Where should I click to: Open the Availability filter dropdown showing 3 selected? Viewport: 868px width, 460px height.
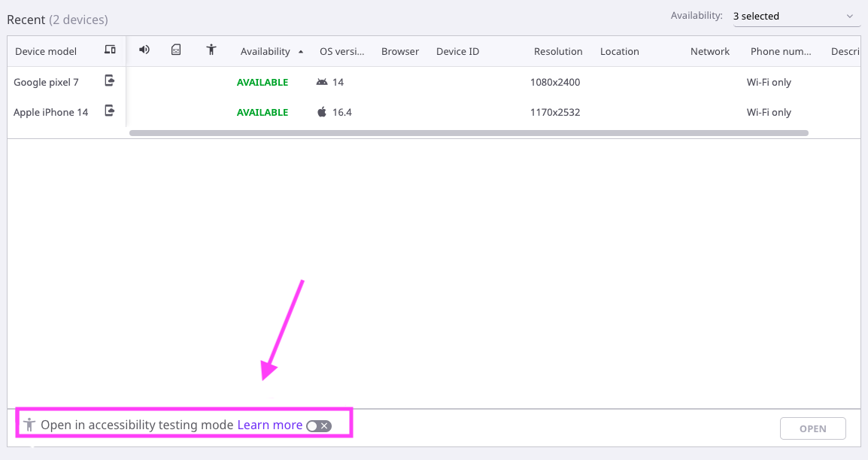tap(797, 17)
